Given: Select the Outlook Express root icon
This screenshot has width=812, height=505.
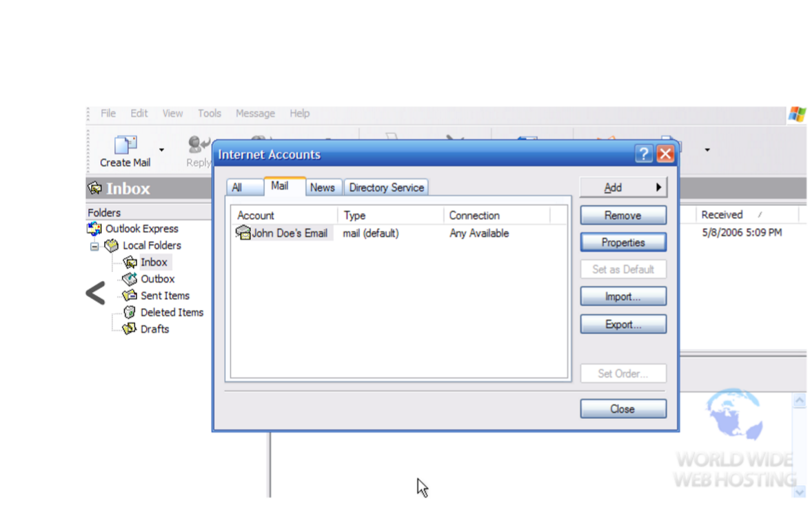Looking at the screenshot, I should (x=94, y=228).
